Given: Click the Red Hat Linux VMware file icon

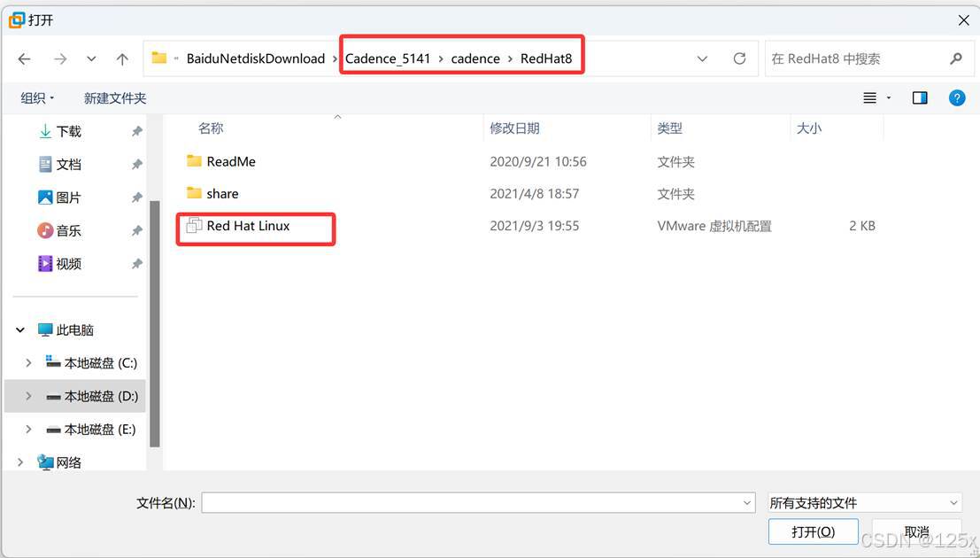Looking at the screenshot, I should (x=195, y=225).
